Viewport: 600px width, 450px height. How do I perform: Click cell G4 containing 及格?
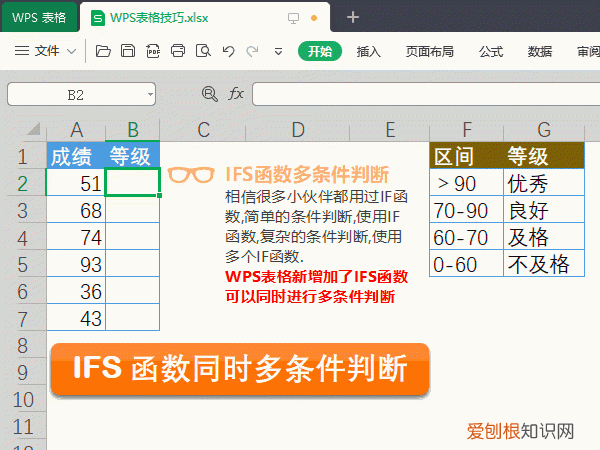[544, 237]
